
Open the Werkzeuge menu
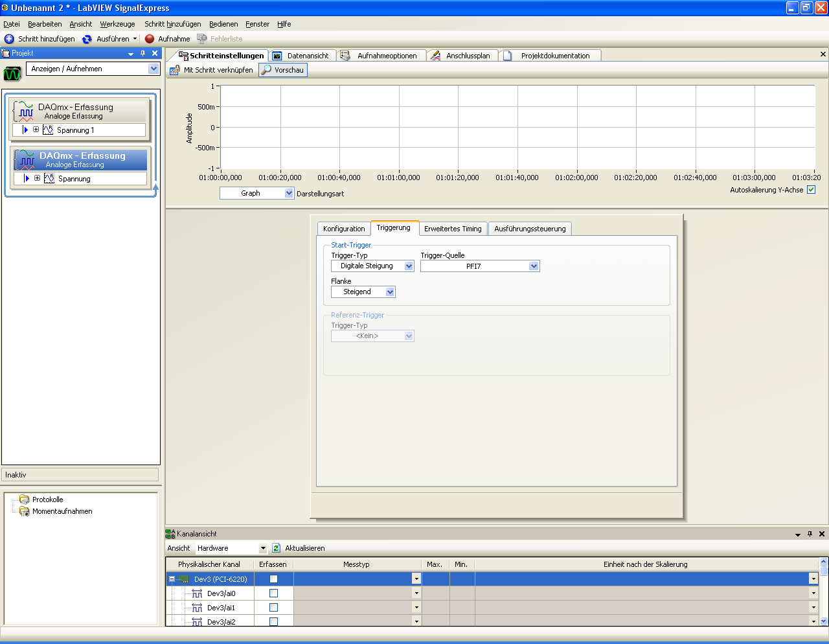[x=117, y=24]
